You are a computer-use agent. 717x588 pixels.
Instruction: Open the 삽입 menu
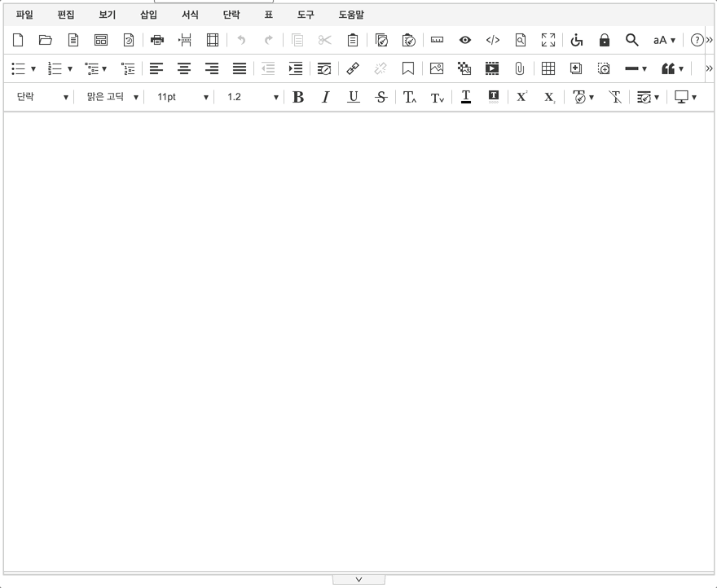coord(148,15)
